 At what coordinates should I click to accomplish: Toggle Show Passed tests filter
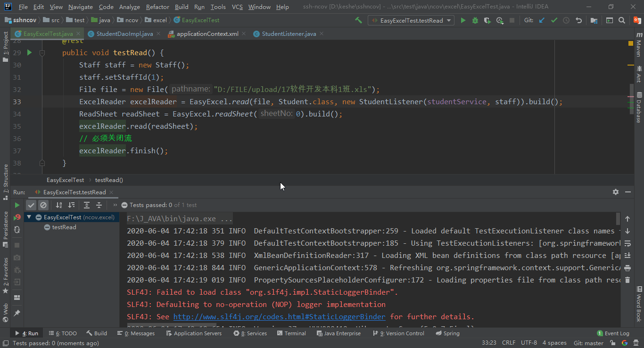click(31, 205)
